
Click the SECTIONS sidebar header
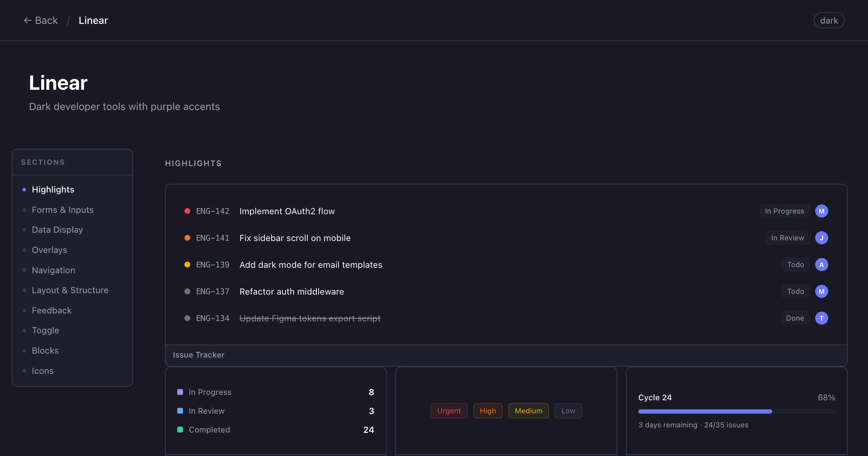tap(43, 162)
